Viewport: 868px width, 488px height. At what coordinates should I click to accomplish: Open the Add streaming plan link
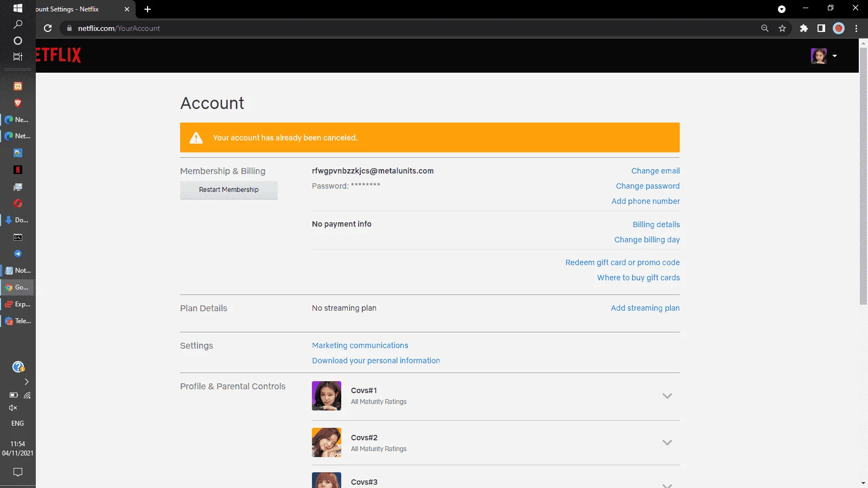point(645,308)
